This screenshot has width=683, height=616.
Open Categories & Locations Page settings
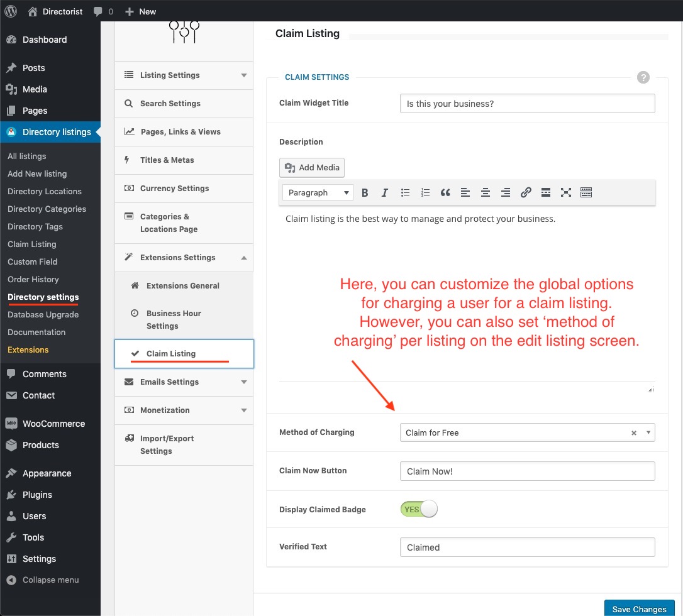tap(184, 223)
